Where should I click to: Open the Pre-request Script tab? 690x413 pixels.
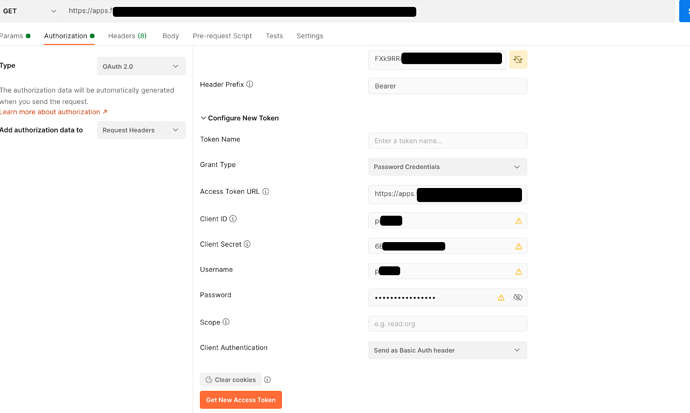coord(222,36)
